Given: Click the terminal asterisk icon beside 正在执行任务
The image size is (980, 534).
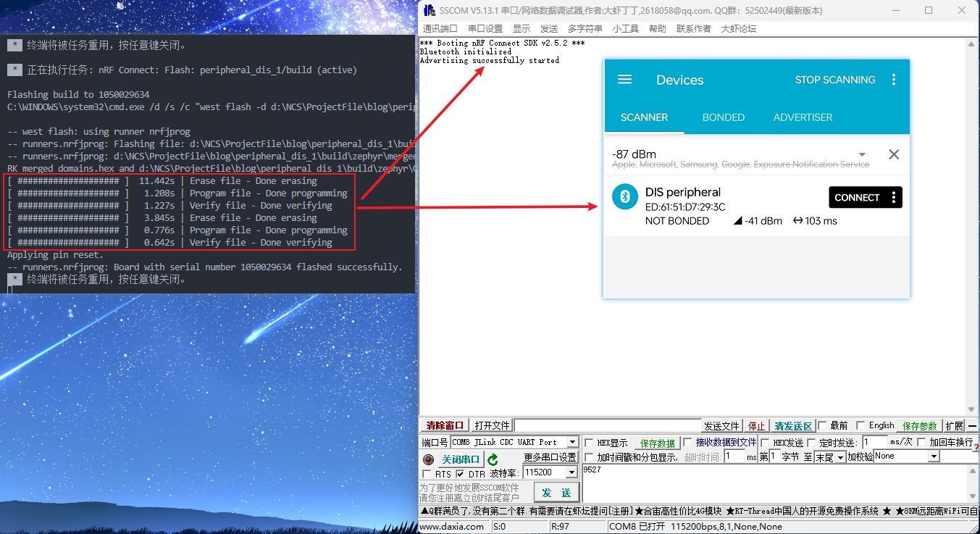Looking at the screenshot, I should click(14, 70).
